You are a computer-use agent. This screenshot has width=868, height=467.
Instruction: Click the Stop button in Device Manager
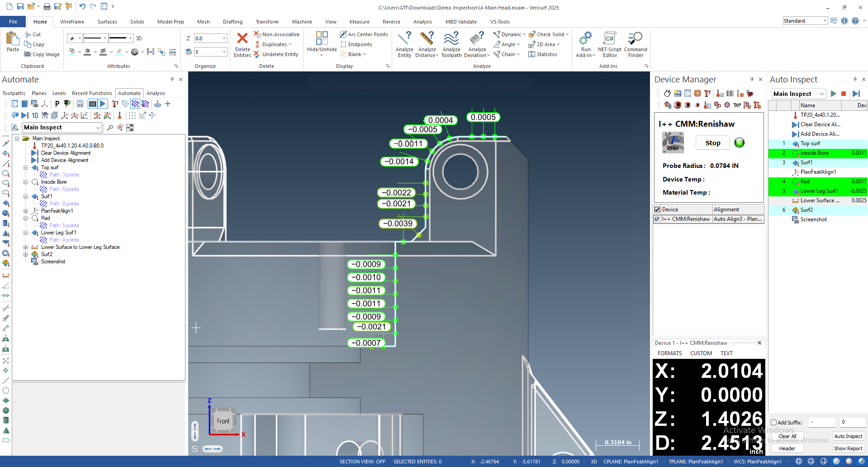point(712,143)
